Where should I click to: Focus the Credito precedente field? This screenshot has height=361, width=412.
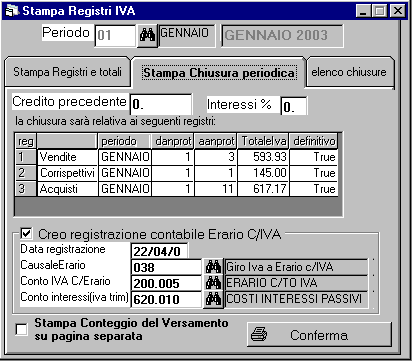161,104
